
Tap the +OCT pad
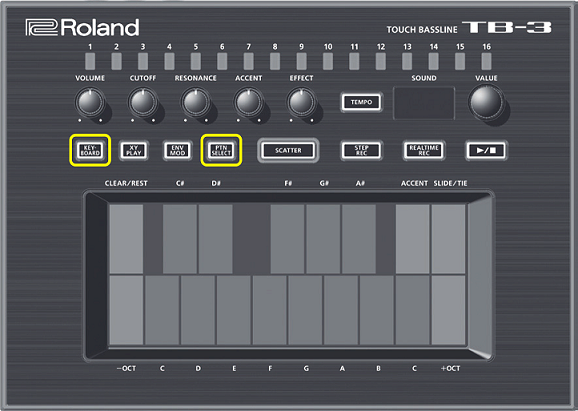click(x=448, y=310)
